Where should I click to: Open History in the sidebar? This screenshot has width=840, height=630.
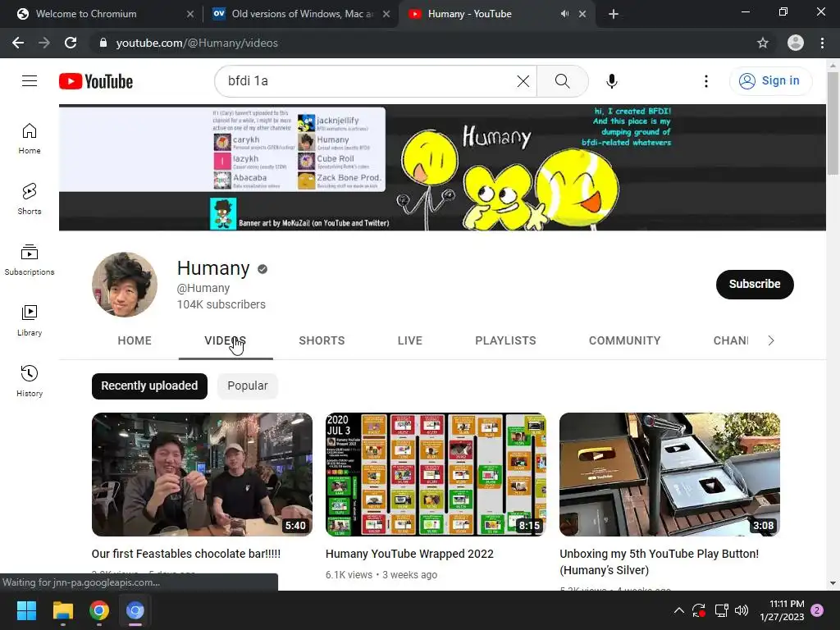30,381
